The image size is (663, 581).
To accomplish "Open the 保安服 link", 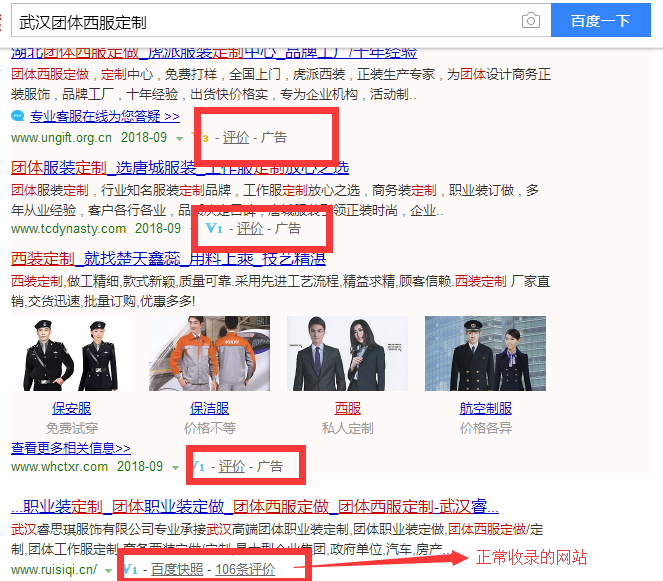I will pos(71,408).
